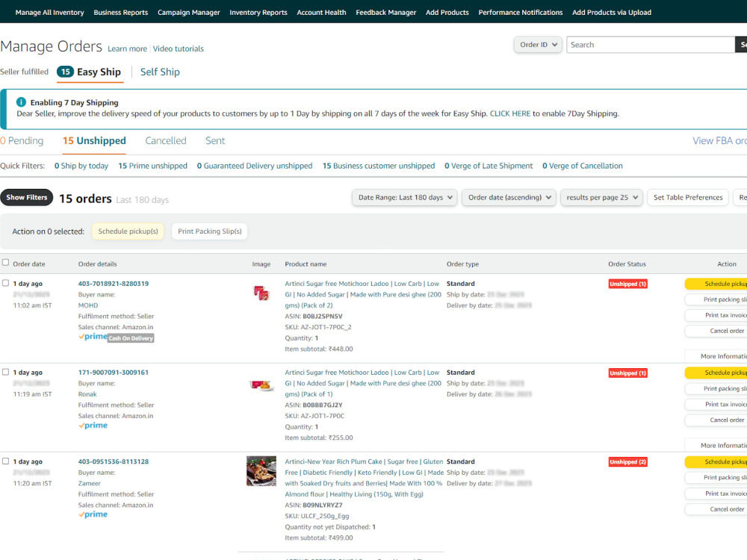This screenshot has height=560, width=747.
Task: Click Cancel order for order 171-9007091-3009161
Action: click(716, 420)
